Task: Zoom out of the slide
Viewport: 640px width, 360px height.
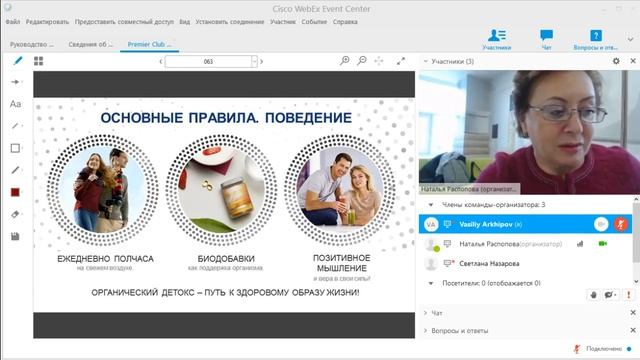Action: coord(362,61)
